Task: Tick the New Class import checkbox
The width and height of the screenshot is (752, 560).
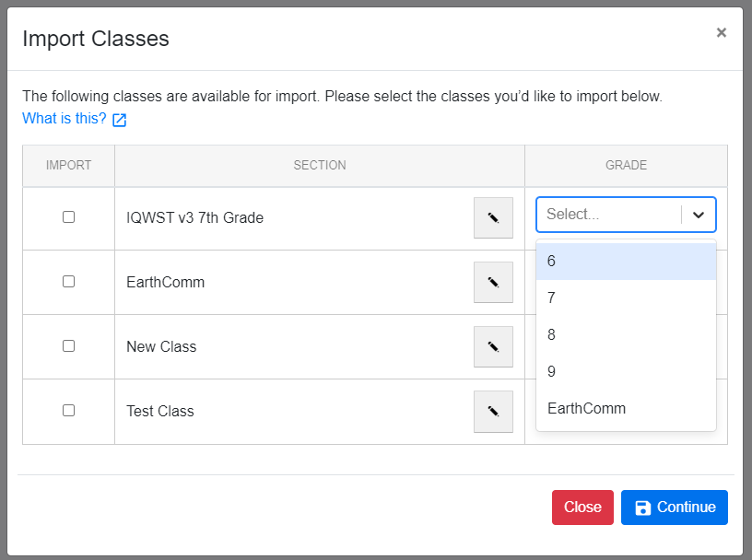Action: [68, 346]
